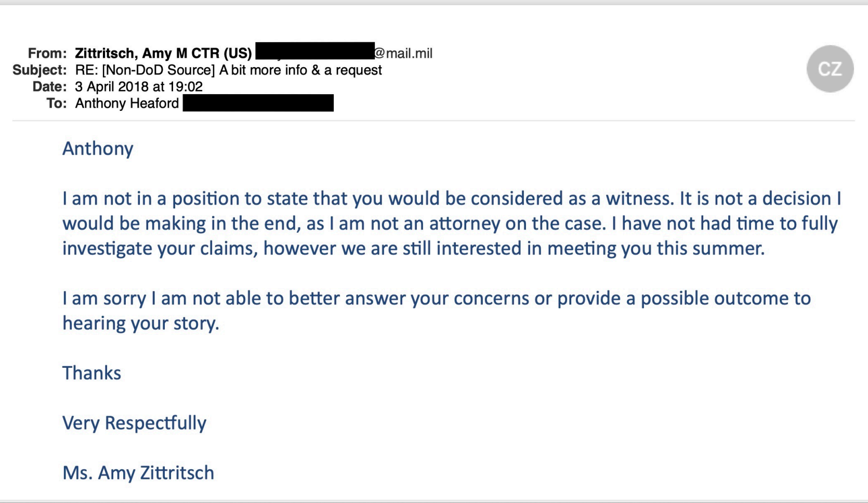The width and height of the screenshot is (868, 503).
Task: Select sender name Zittritsch, Amy M CTR (US)
Action: tap(163, 53)
